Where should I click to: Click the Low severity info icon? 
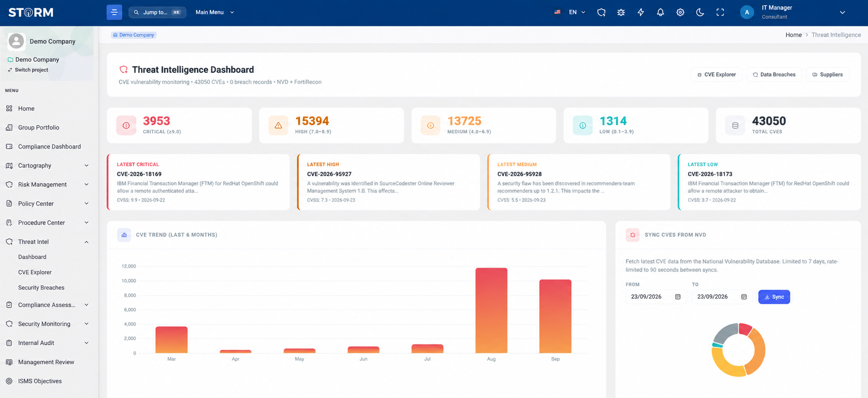[x=583, y=126]
